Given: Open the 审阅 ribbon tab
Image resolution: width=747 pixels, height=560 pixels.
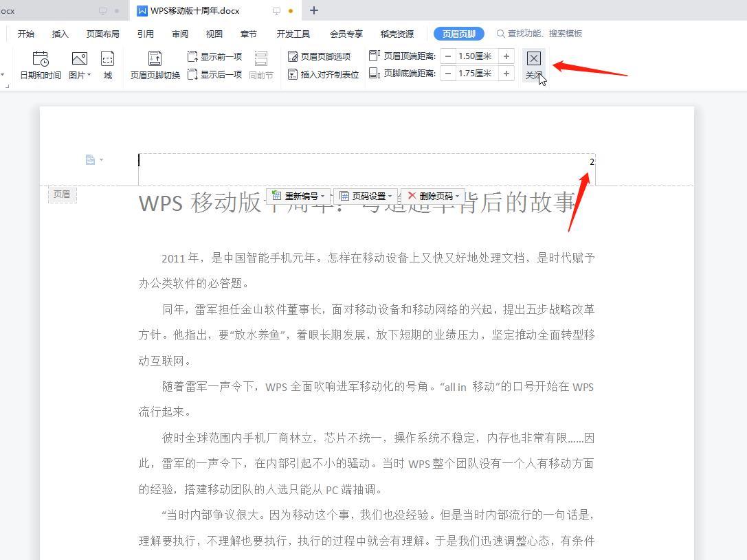Looking at the screenshot, I should coord(180,34).
